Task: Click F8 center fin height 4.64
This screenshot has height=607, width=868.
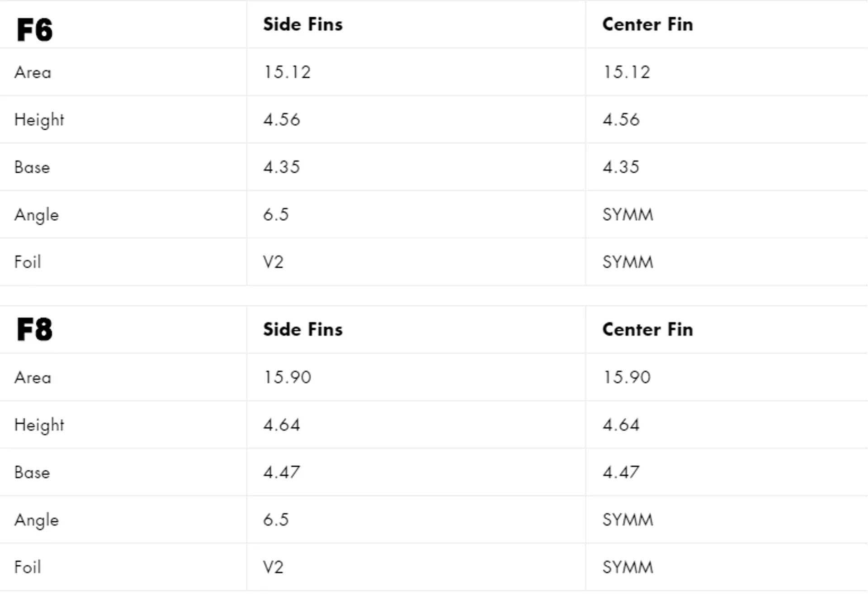Action: tap(621, 425)
